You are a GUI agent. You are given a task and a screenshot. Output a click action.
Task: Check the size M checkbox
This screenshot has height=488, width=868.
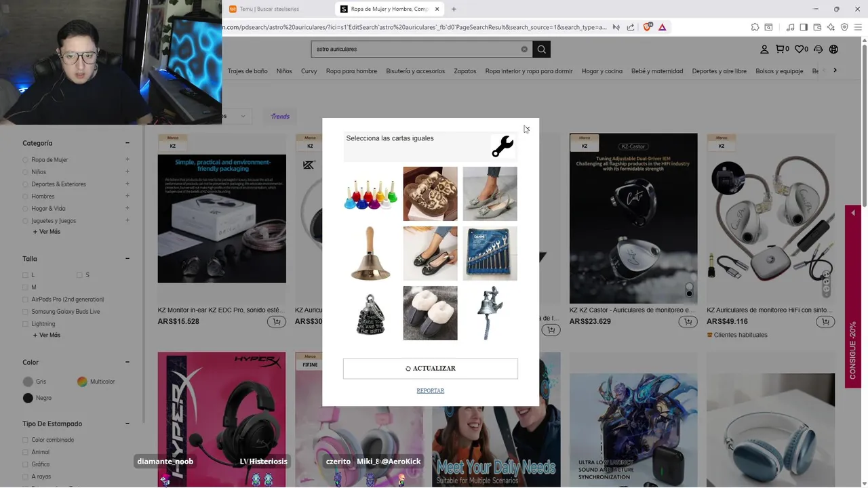coord(26,287)
